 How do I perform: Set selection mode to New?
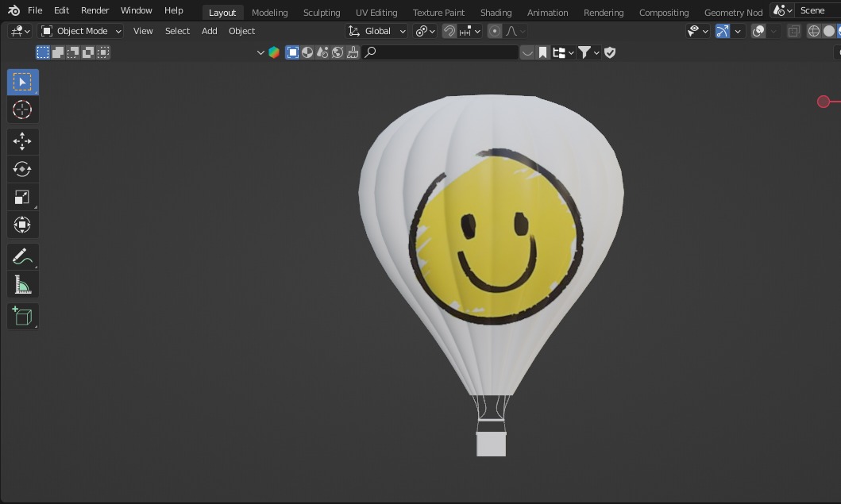pos(42,52)
